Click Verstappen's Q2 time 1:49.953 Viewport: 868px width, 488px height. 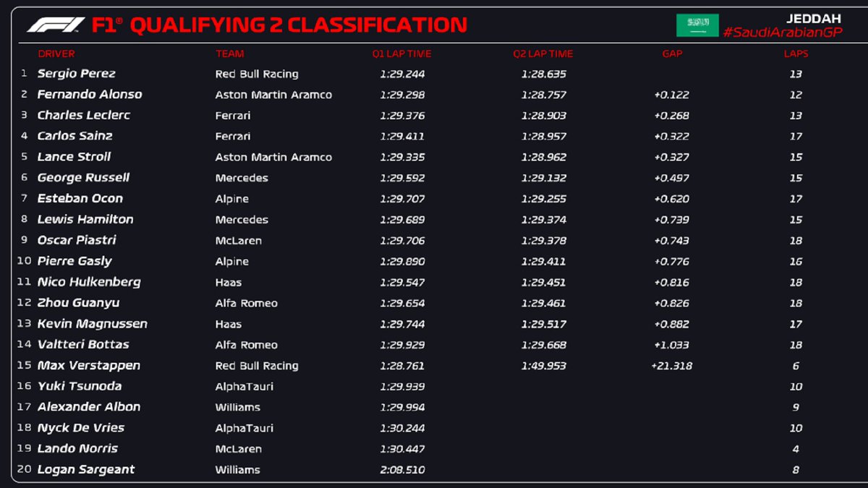[x=543, y=366]
